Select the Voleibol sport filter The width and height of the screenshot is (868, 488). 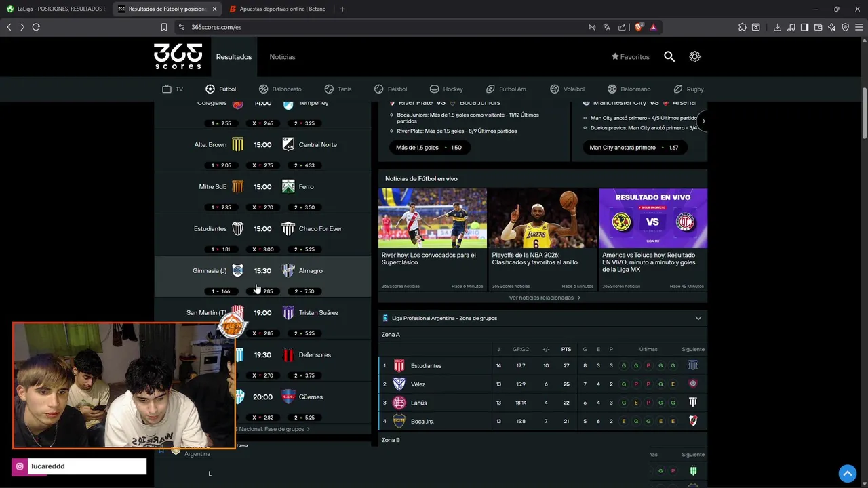[x=567, y=89]
